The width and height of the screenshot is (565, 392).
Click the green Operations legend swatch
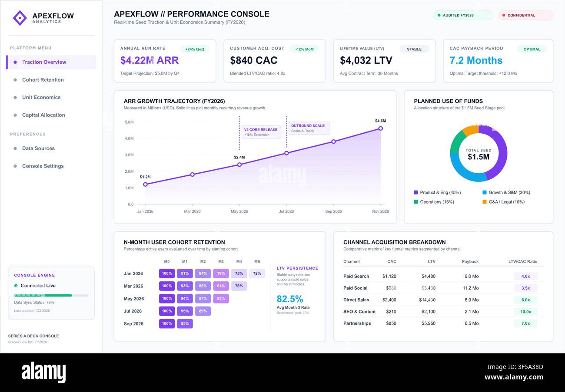[x=416, y=202]
